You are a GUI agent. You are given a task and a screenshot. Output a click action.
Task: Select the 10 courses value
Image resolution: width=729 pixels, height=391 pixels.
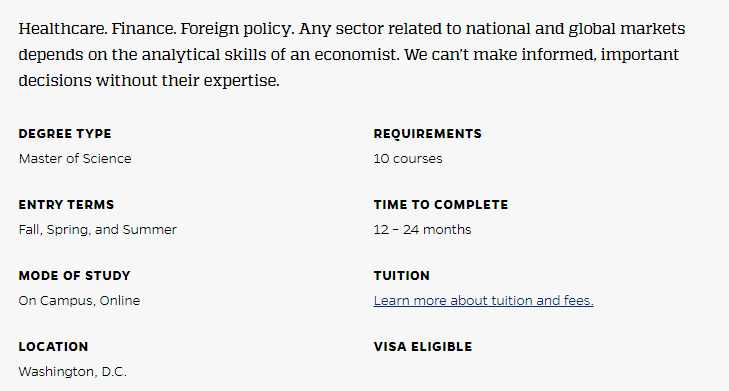pos(408,159)
